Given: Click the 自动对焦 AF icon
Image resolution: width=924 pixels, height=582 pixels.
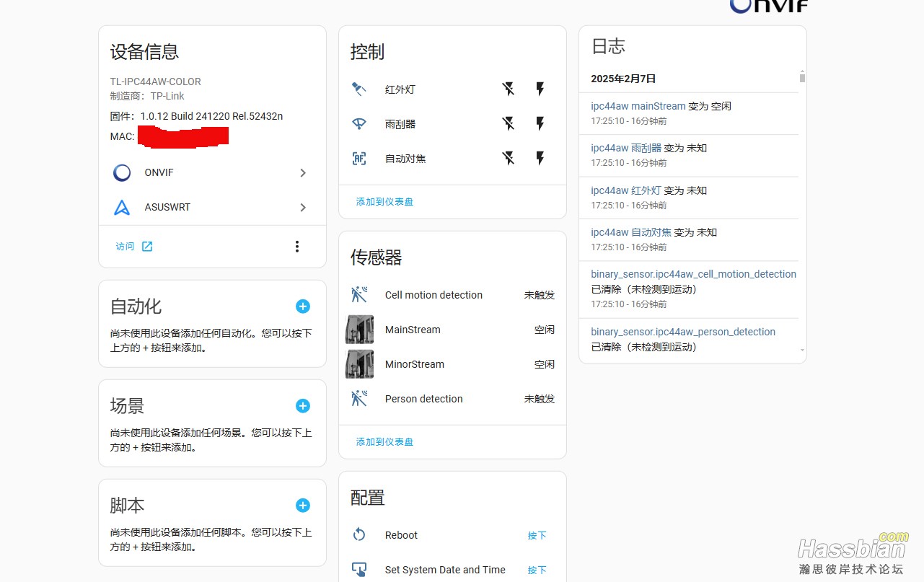Looking at the screenshot, I should [359, 159].
